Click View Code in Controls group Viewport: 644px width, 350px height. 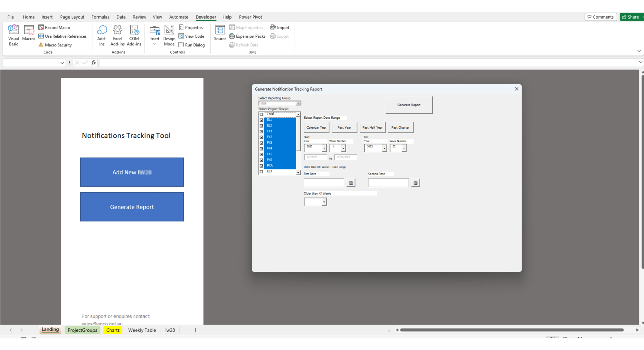pyautogui.click(x=191, y=36)
